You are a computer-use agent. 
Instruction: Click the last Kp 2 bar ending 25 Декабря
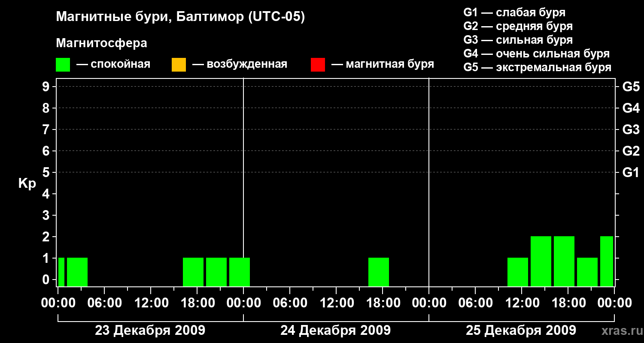(x=607, y=261)
